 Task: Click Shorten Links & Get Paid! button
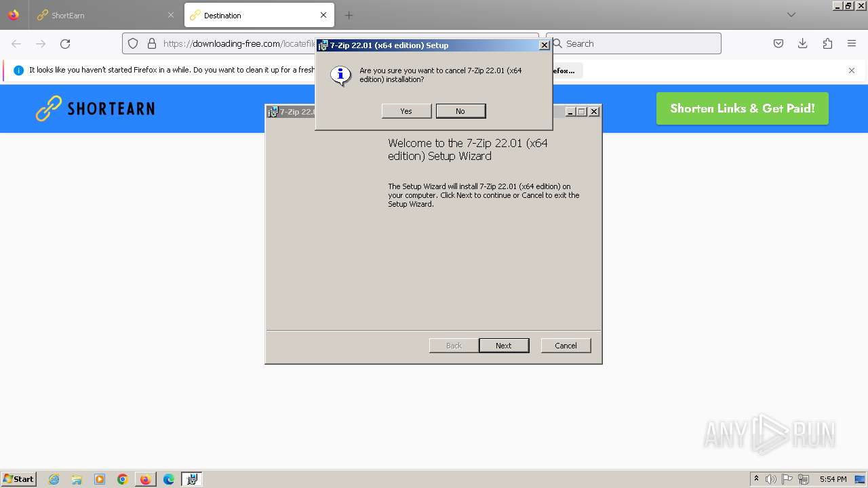click(743, 108)
